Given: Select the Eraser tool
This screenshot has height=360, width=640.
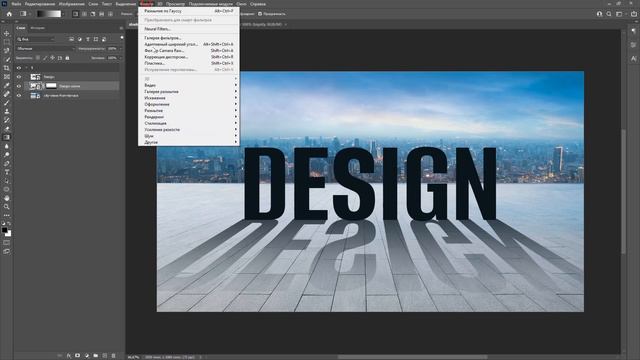Looking at the screenshot, I should (6, 129).
